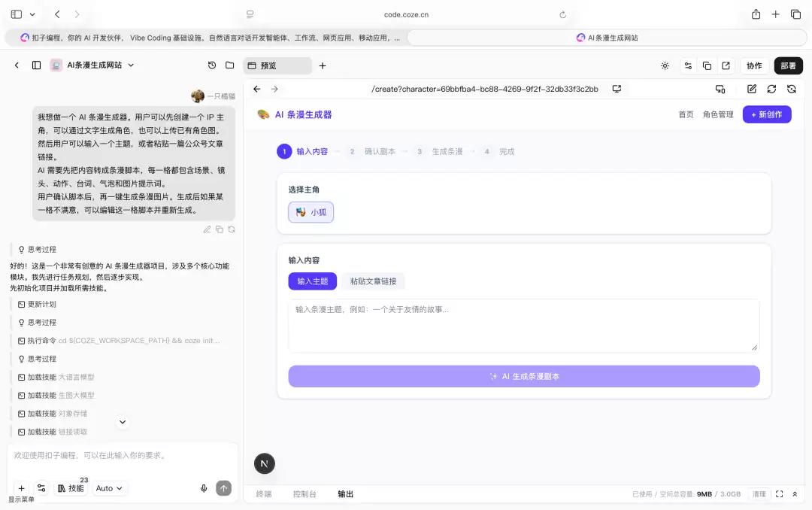Open the 技能 skills button
This screenshot has height=510, width=812.
tap(71, 488)
